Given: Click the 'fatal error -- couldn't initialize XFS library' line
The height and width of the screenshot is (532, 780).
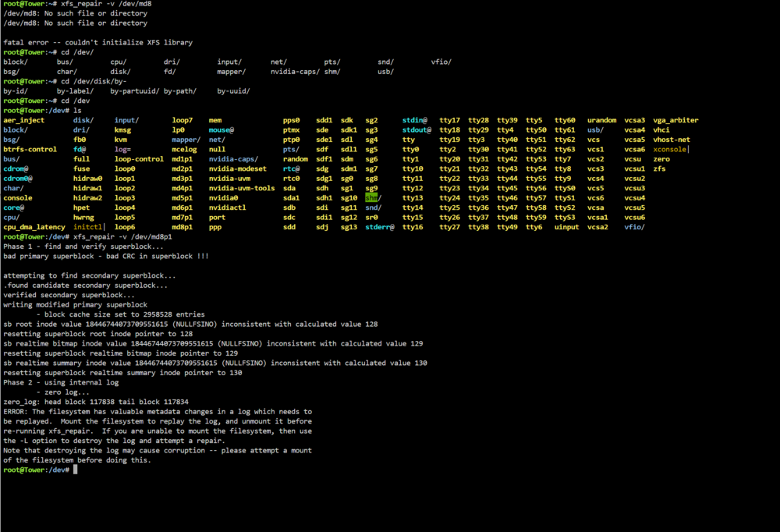Looking at the screenshot, I should pos(97,42).
